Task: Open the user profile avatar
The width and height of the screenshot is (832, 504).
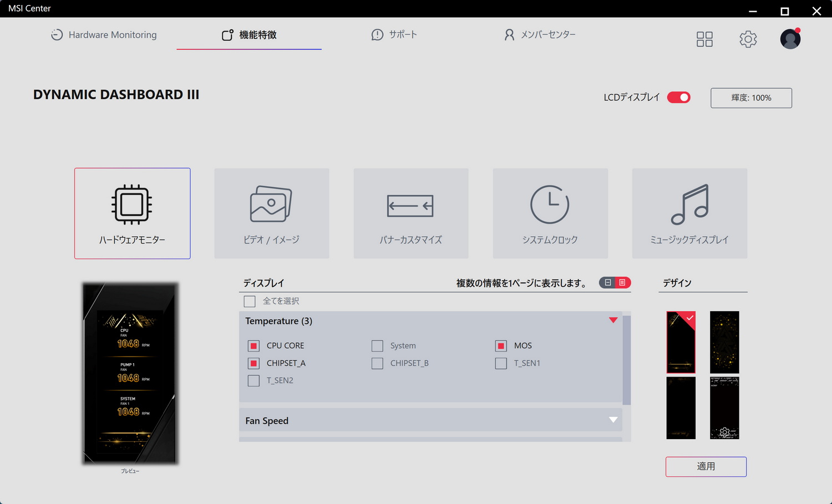Action: (790, 39)
